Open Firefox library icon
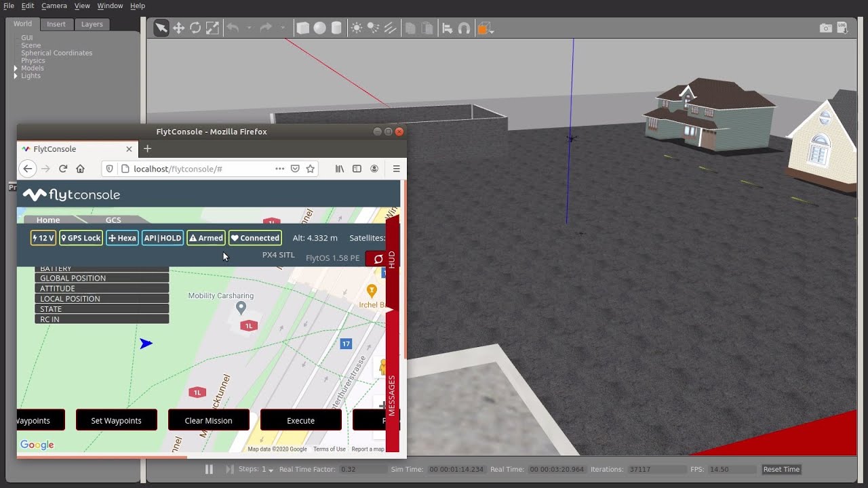 (340, 169)
